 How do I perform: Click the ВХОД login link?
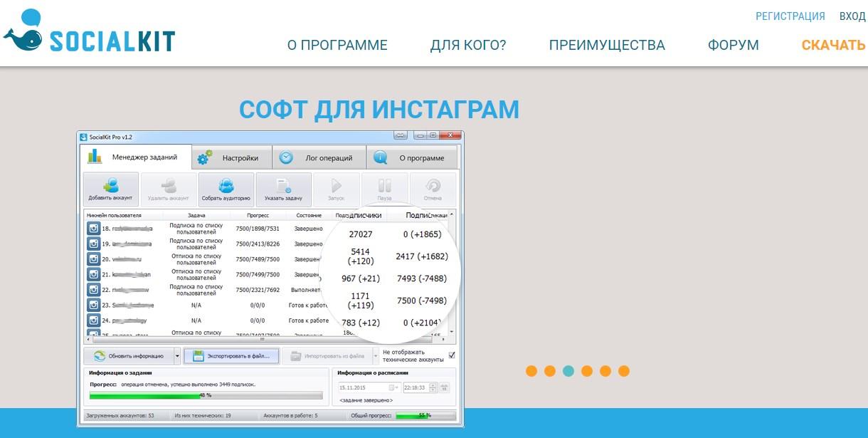[x=852, y=16]
